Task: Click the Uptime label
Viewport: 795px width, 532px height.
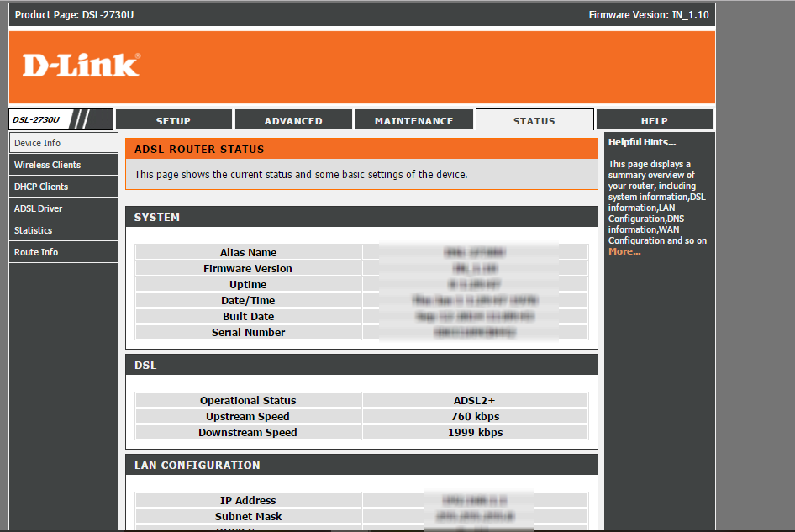Action: [x=248, y=285]
